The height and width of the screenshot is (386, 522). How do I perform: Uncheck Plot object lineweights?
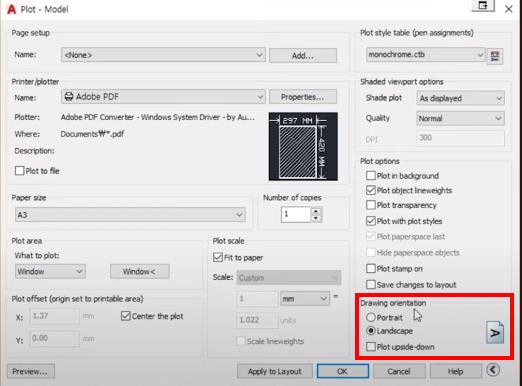pos(371,190)
